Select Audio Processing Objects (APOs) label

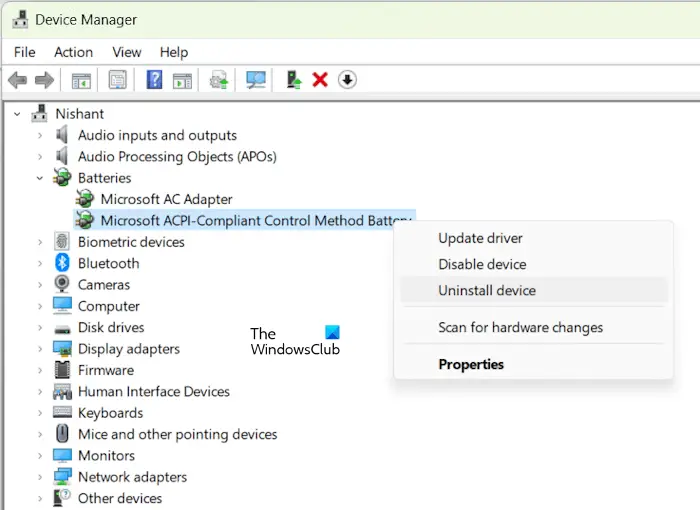pyautogui.click(x=177, y=156)
